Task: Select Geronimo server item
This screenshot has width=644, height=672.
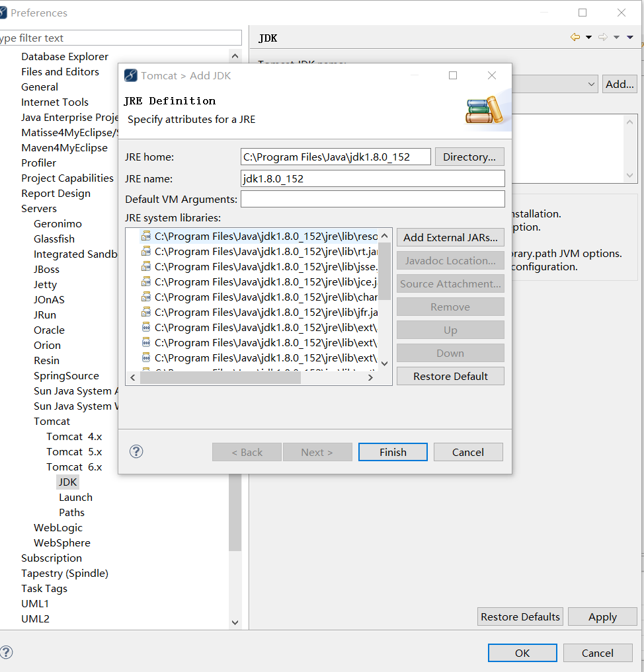Action: 58,224
